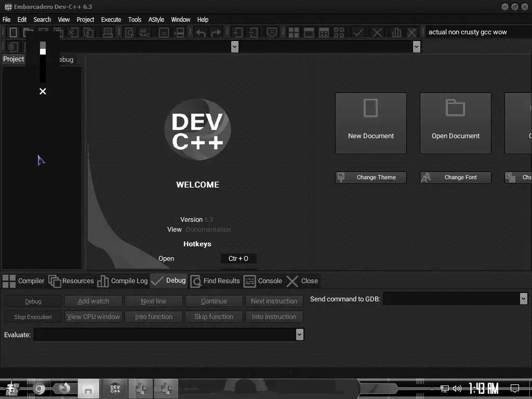
Task: Click the Debug checkmark toolbar icon
Action: (x=358, y=33)
